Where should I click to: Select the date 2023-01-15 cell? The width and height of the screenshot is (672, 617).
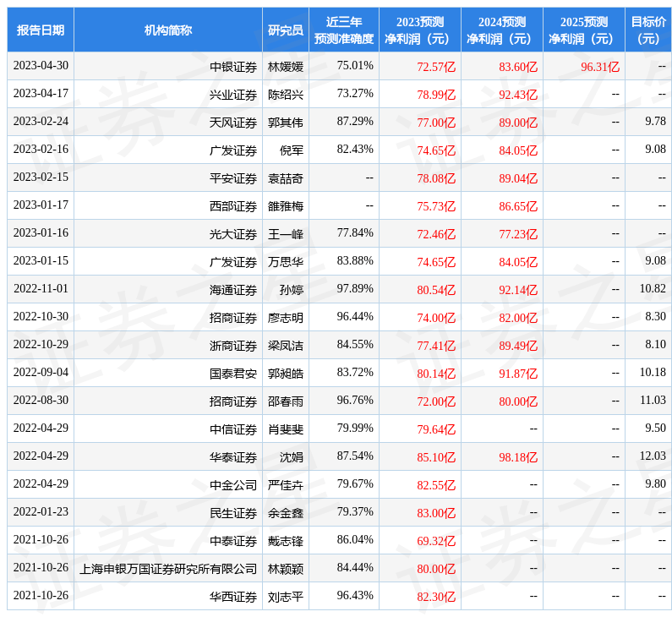pos(41,260)
